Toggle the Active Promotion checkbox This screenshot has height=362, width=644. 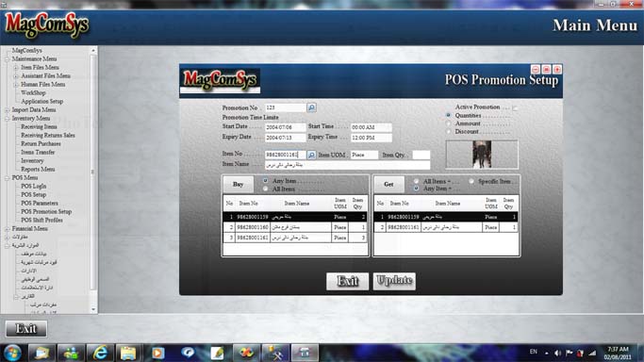515,107
